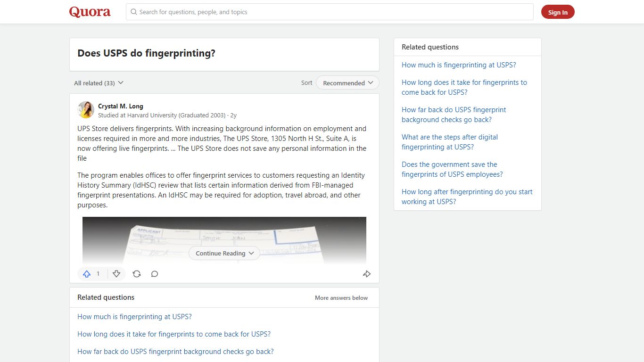Click the lower Related questions heading
644x362 pixels.
coord(106,297)
